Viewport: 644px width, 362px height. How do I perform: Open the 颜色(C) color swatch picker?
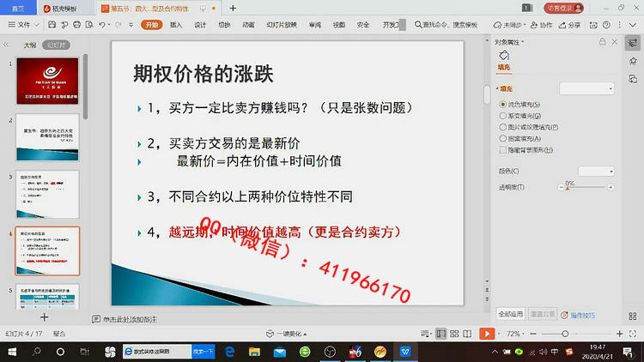coord(595,171)
